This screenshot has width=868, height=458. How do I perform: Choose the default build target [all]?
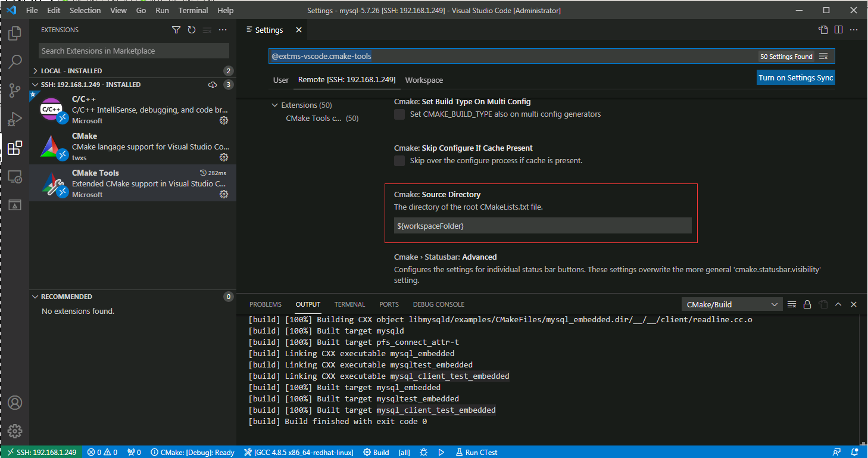click(404, 453)
